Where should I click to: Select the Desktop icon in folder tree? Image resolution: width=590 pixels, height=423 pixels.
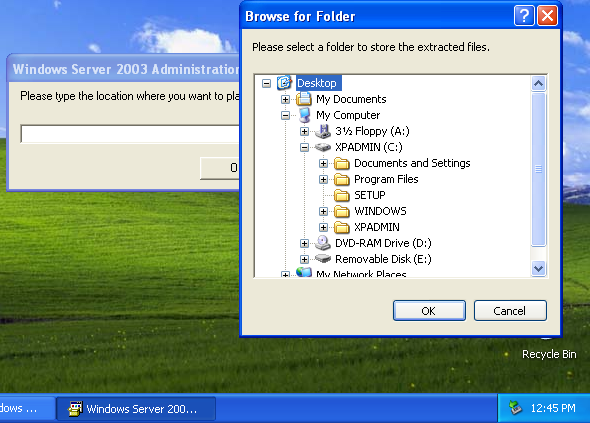(x=284, y=83)
